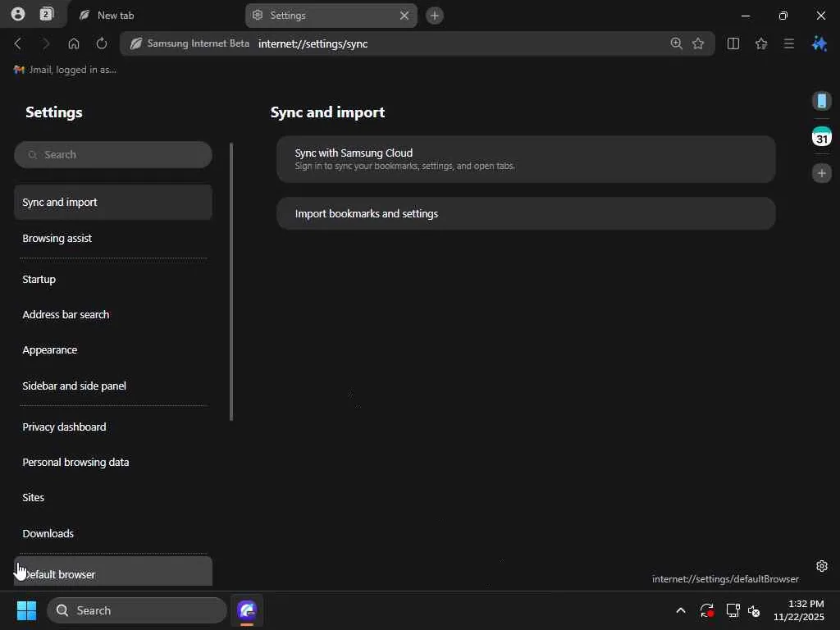Viewport: 840px width, 630px height.
Task: Show hidden system tray icons
Action: pyautogui.click(x=680, y=610)
